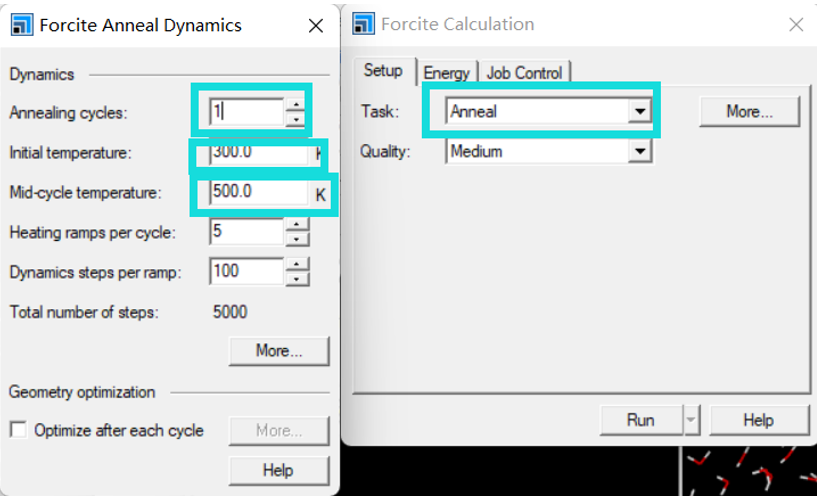Increase Dynamics steps per ramp value
This screenshot has width=817, height=496.
click(297, 264)
